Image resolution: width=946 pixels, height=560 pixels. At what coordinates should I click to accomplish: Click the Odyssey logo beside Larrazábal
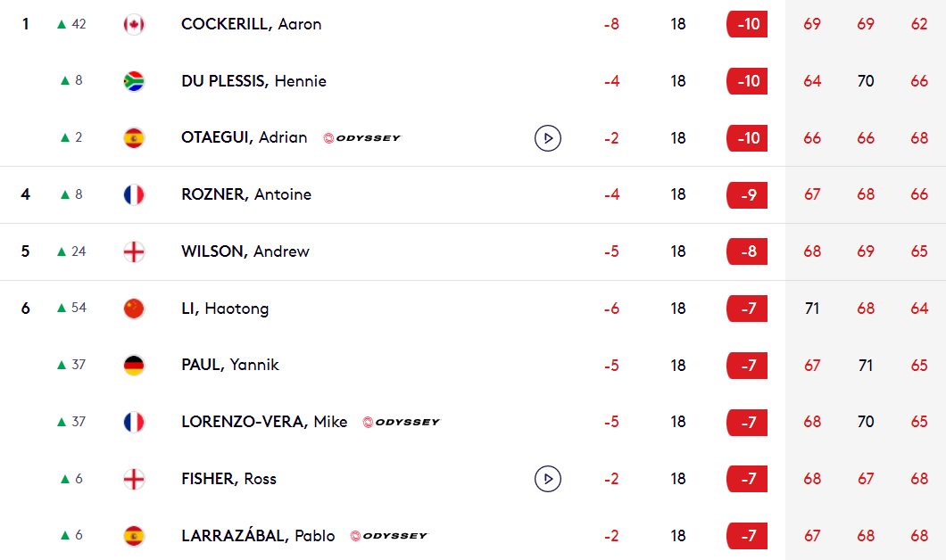(388, 535)
